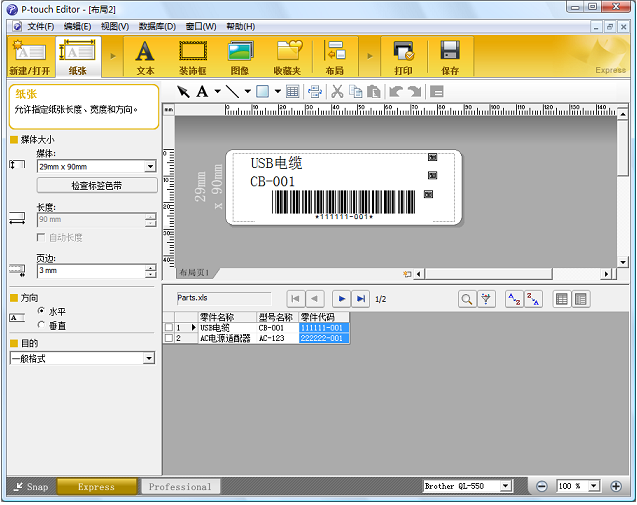Click the database search magnifier icon

coord(467,299)
